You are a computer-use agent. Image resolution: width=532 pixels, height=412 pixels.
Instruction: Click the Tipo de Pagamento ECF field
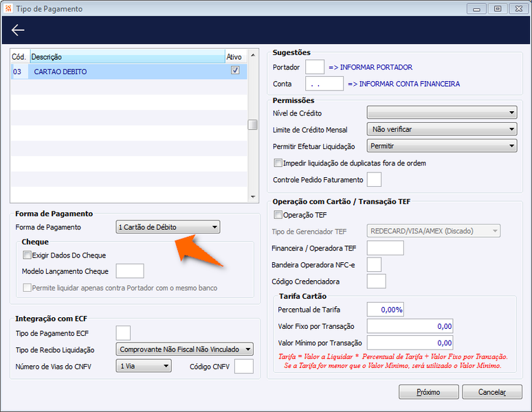[x=123, y=333]
